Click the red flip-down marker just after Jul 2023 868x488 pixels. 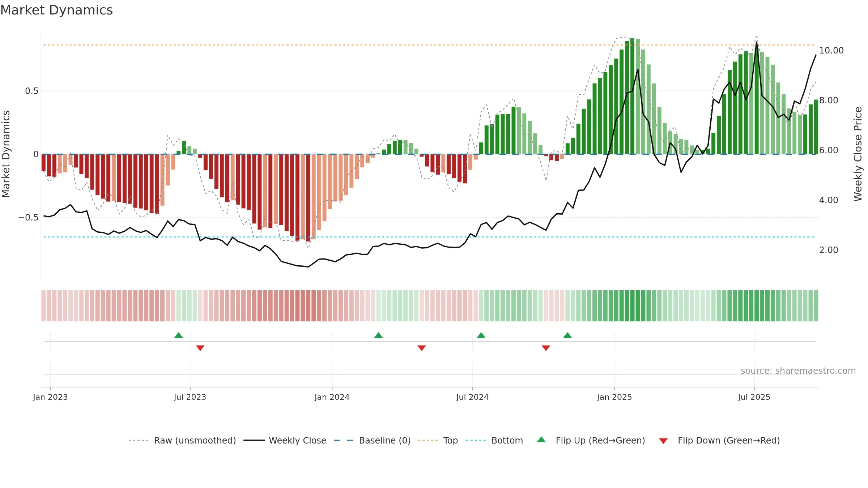point(200,348)
